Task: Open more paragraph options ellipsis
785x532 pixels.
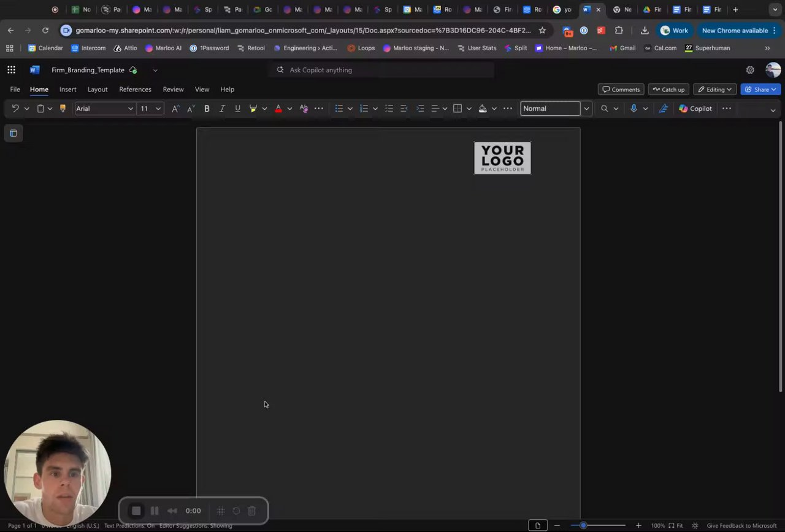Action: tap(508, 108)
